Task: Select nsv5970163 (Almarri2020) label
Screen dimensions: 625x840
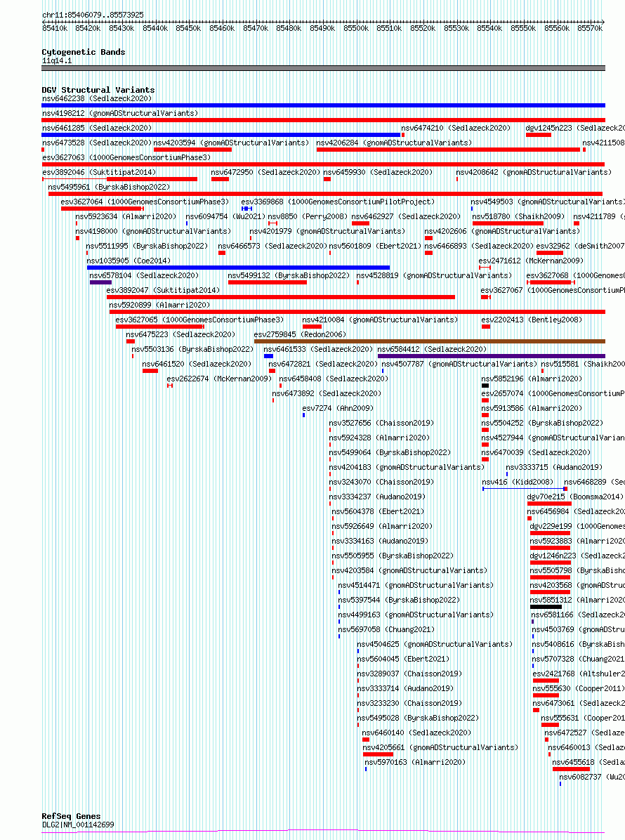Action: (x=415, y=762)
